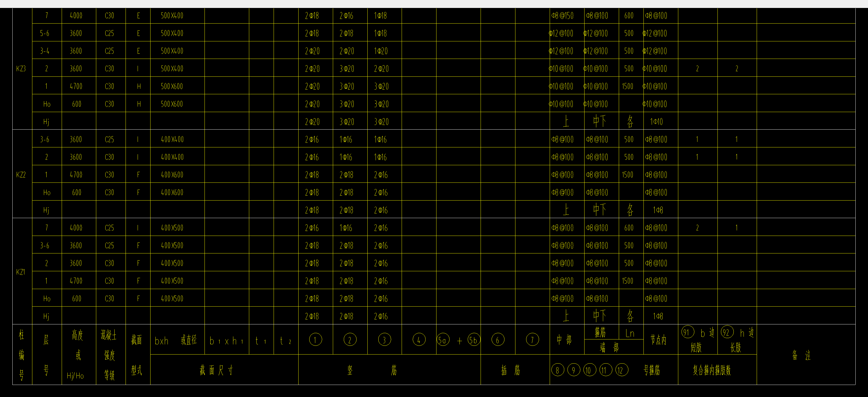Click "1500" Ln value in KZ2 floor 1 row
The width and height of the screenshot is (868, 397).
tap(627, 175)
